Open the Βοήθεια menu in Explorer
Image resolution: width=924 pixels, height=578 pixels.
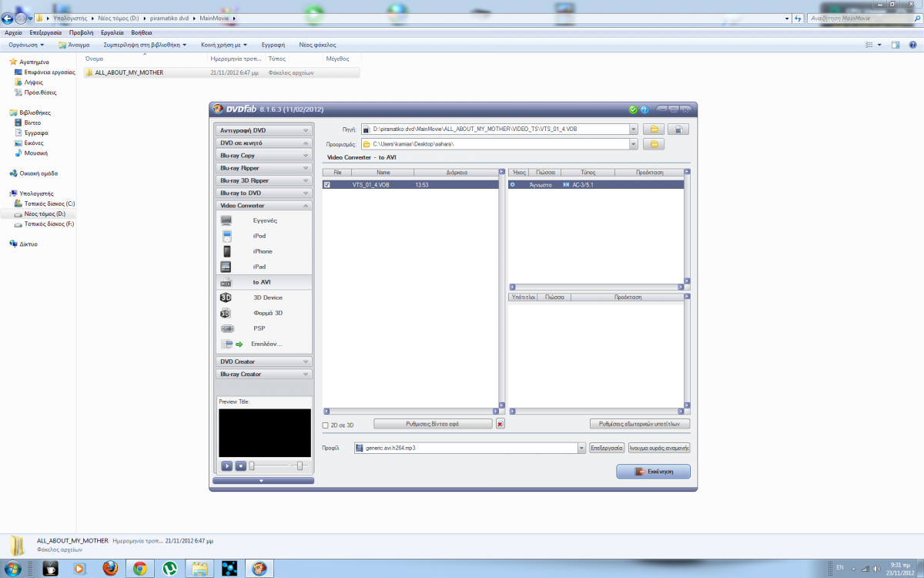click(142, 33)
